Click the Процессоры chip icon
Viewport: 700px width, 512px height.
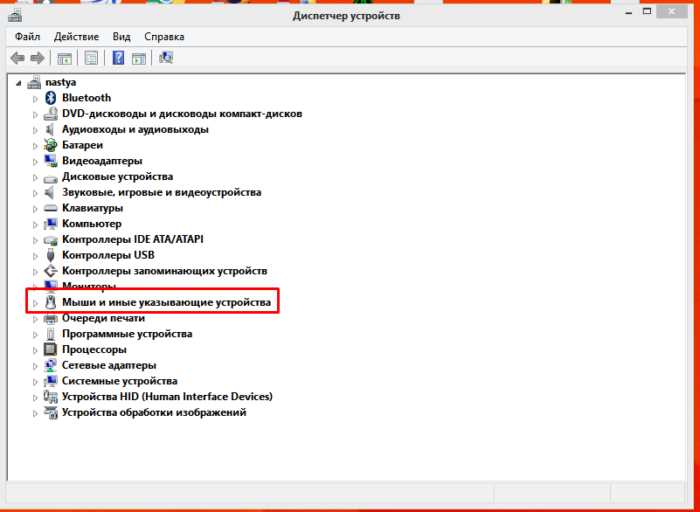(x=50, y=350)
